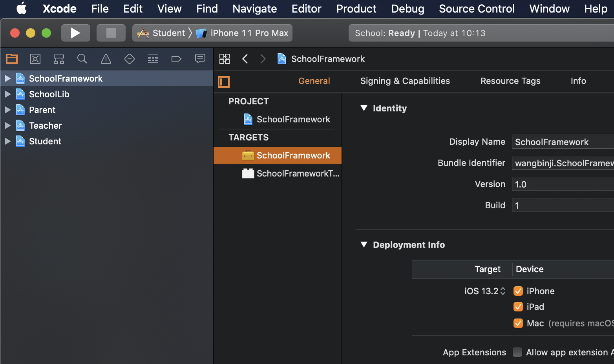The width and height of the screenshot is (614, 364).
Task: Open the iOS 13.2 target version popup
Action: point(485,291)
